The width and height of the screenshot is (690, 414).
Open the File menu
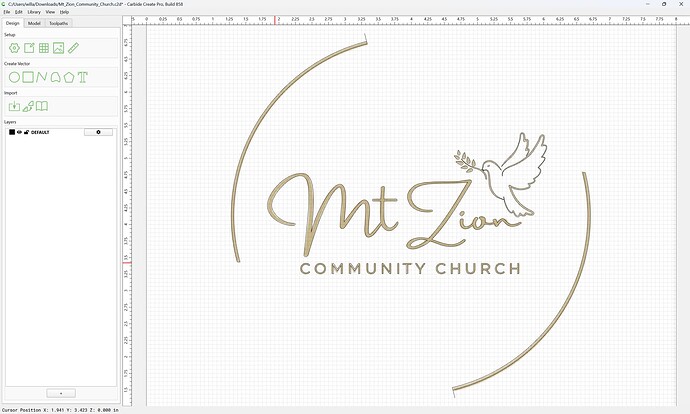click(x=7, y=12)
